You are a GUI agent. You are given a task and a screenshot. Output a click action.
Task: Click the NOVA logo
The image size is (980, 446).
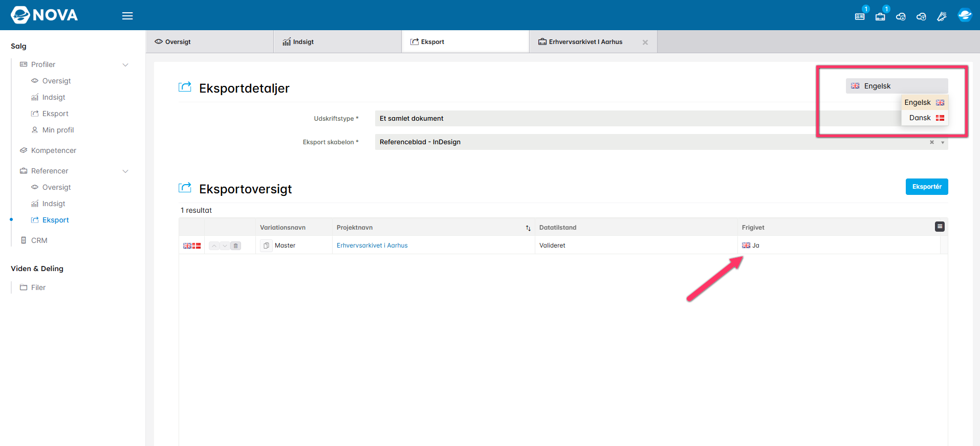pyautogui.click(x=45, y=15)
